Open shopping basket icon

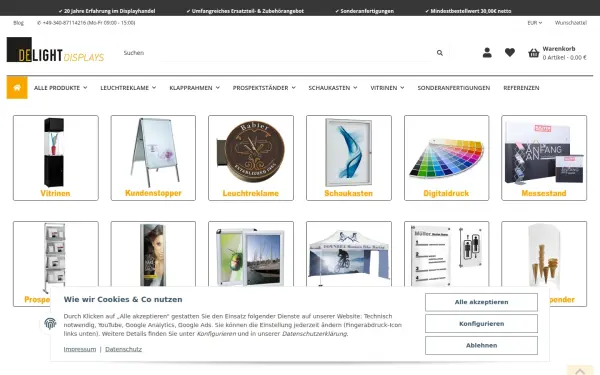pyautogui.click(x=534, y=53)
